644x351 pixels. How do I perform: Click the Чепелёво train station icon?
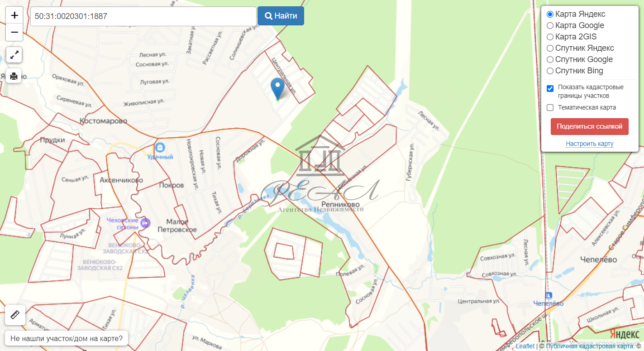[x=549, y=295]
